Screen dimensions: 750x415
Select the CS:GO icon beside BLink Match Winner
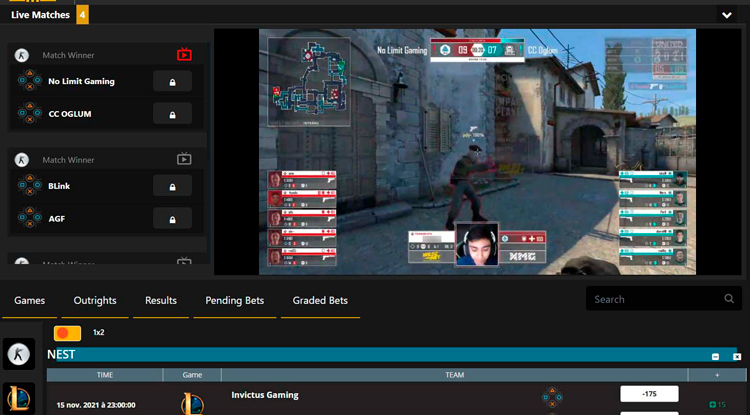(x=22, y=160)
